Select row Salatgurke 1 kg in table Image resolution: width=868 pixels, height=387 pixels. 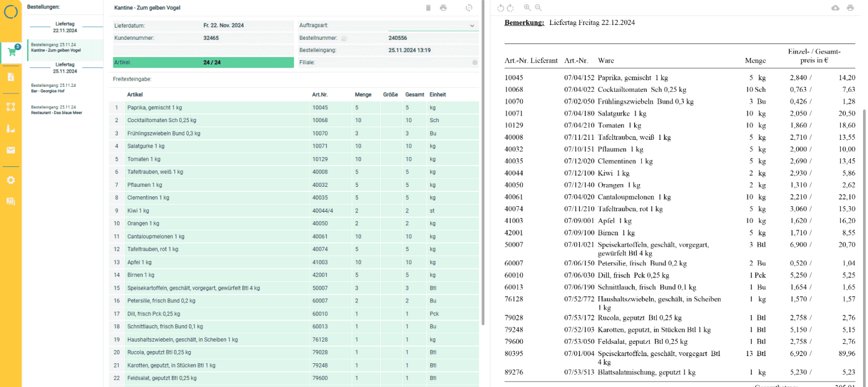tap(294, 147)
